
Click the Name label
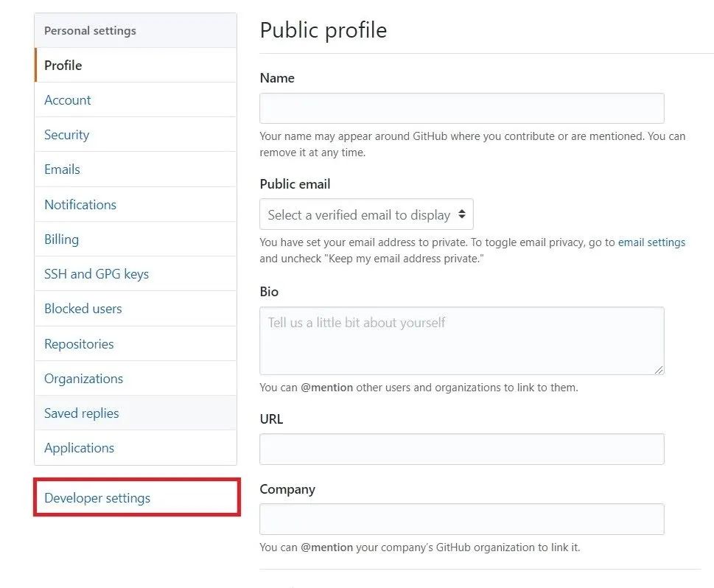(x=277, y=78)
